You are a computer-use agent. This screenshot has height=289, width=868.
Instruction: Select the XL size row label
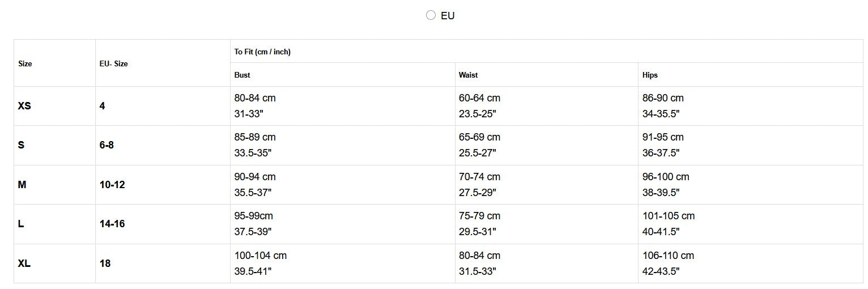tap(24, 263)
